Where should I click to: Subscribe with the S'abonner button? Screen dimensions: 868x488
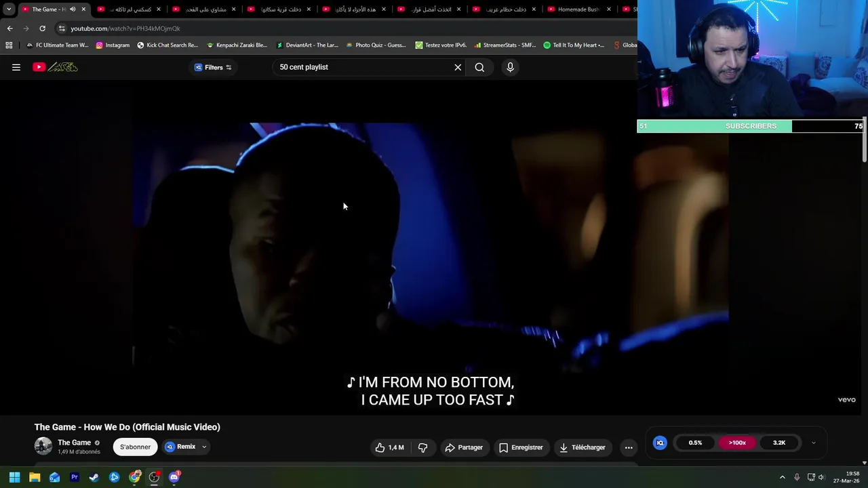(x=135, y=447)
